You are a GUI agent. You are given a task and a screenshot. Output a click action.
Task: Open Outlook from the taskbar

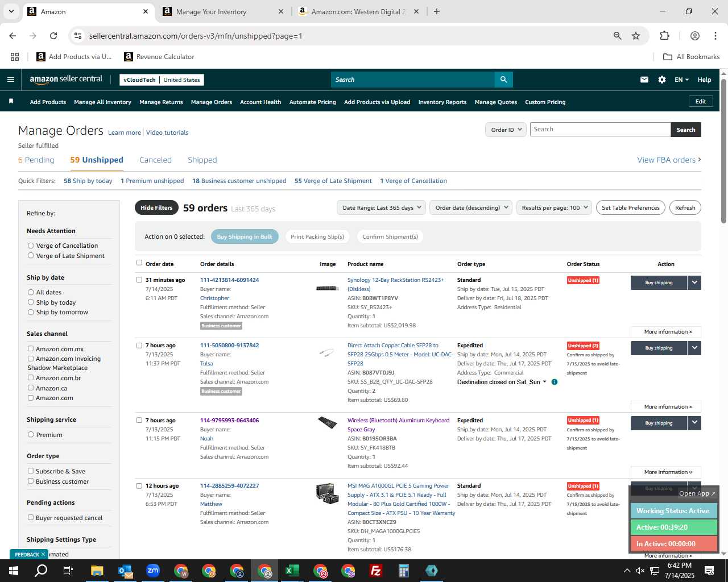point(125,571)
